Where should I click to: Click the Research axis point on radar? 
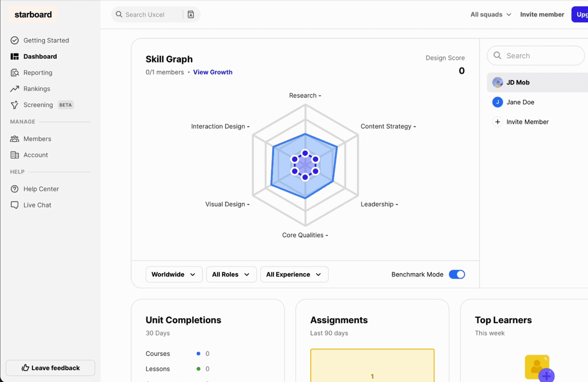[305, 153]
